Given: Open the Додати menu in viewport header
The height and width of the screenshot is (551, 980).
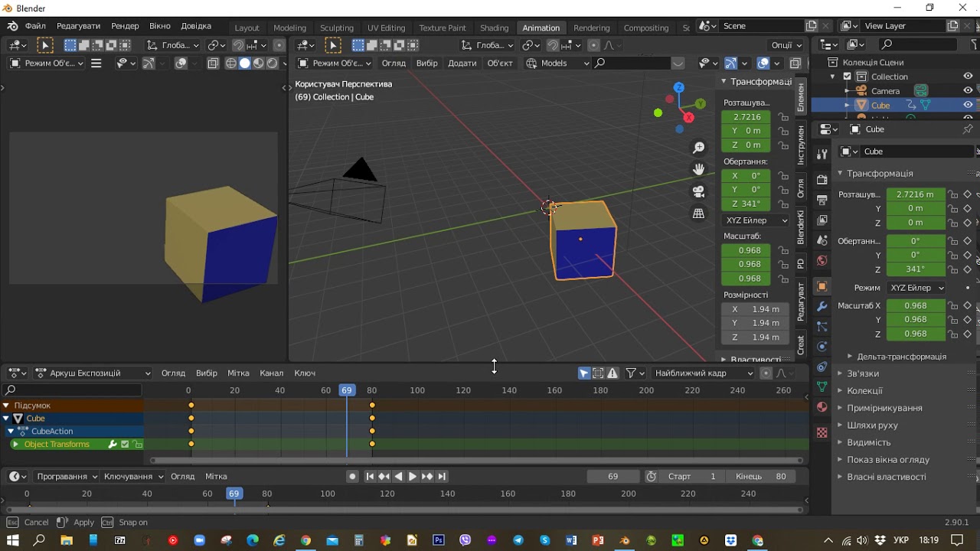Looking at the screenshot, I should 462,63.
